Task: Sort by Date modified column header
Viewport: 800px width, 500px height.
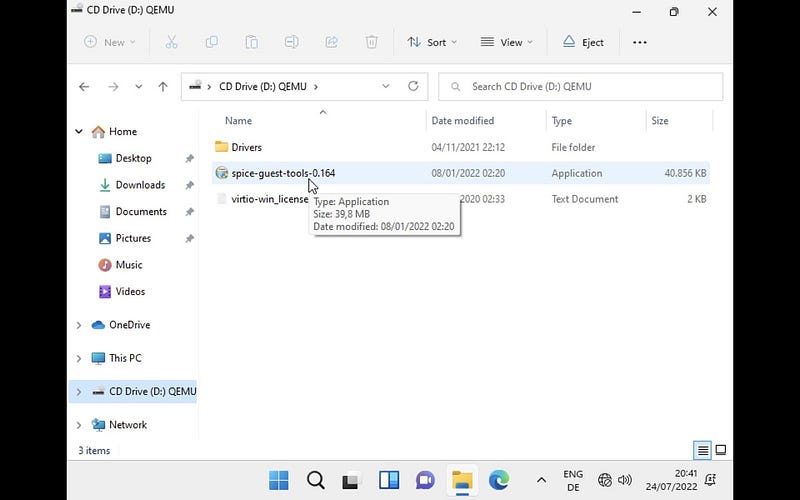Action: pos(463,121)
